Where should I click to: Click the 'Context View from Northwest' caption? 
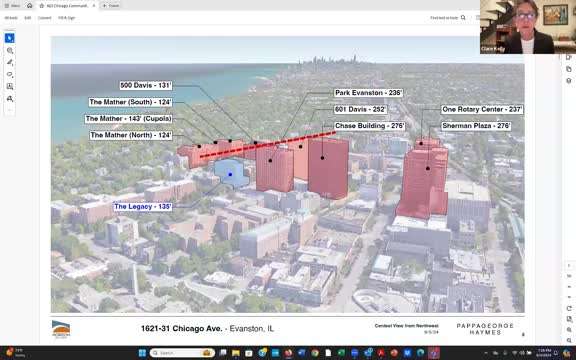click(x=407, y=326)
